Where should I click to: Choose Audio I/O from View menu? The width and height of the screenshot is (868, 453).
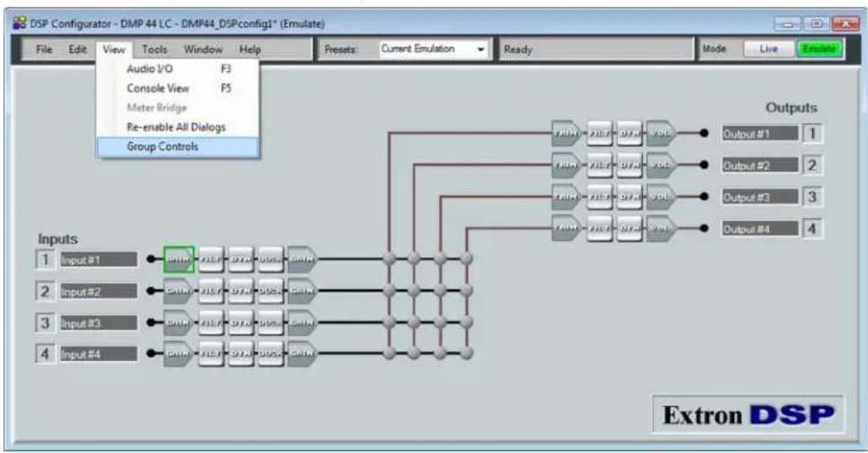(x=178, y=68)
